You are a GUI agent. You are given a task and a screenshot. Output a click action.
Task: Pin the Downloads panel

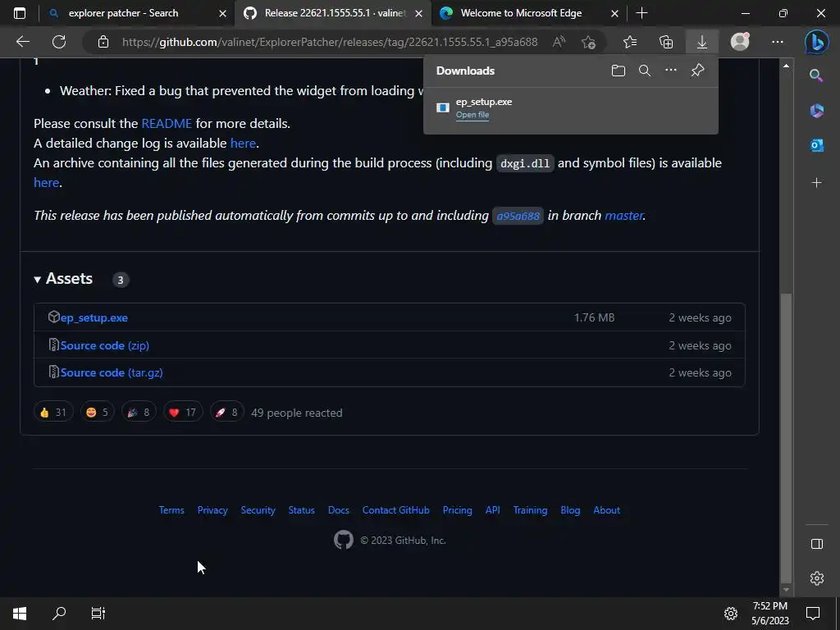tap(697, 71)
